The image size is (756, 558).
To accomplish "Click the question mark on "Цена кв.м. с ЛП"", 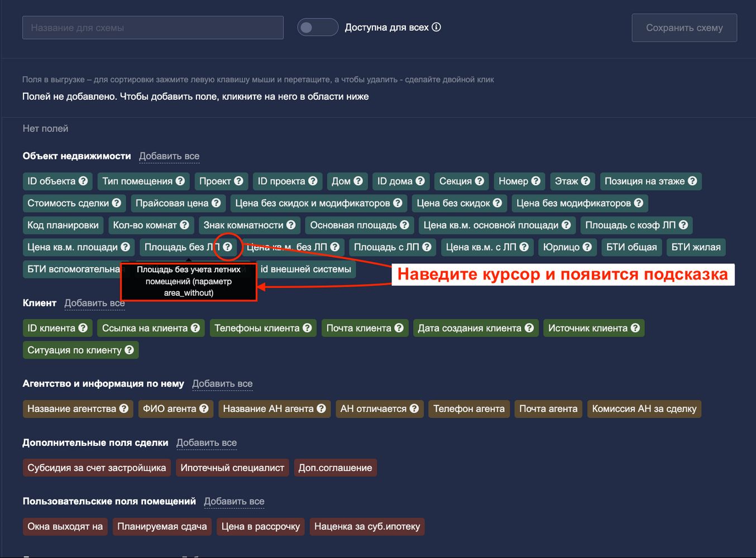I will pos(524,247).
